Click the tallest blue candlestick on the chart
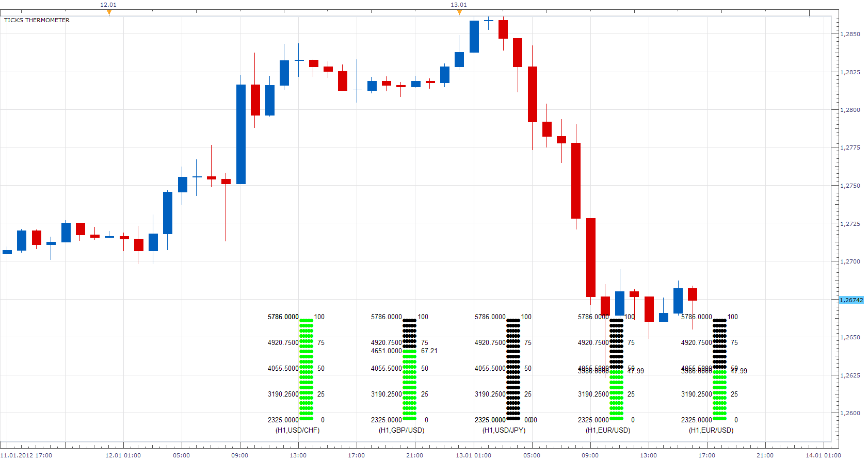This screenshot has width=868, height=461. tap(241, 134)
